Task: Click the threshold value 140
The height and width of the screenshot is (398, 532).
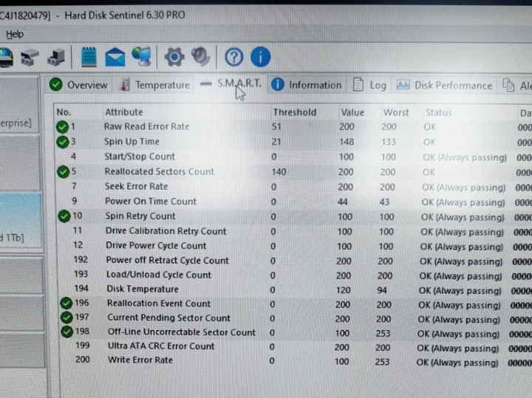Action: pyautogui.click(x=279, y=172)
